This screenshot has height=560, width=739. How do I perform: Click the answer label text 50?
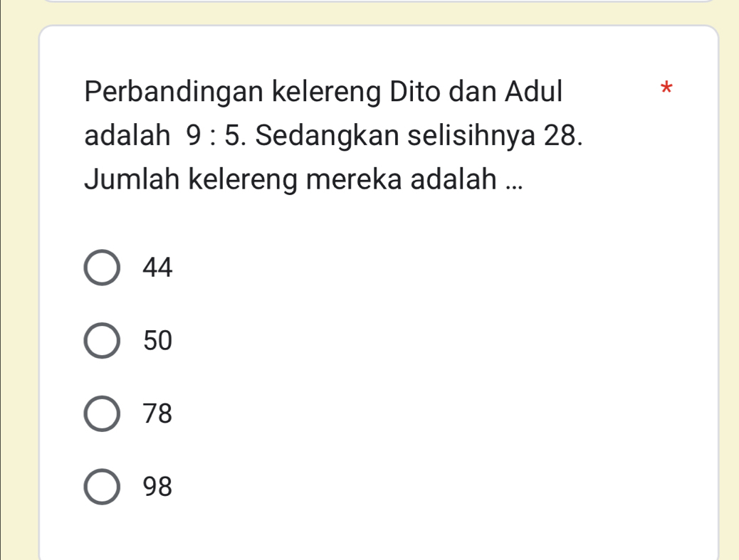(158, 342)
